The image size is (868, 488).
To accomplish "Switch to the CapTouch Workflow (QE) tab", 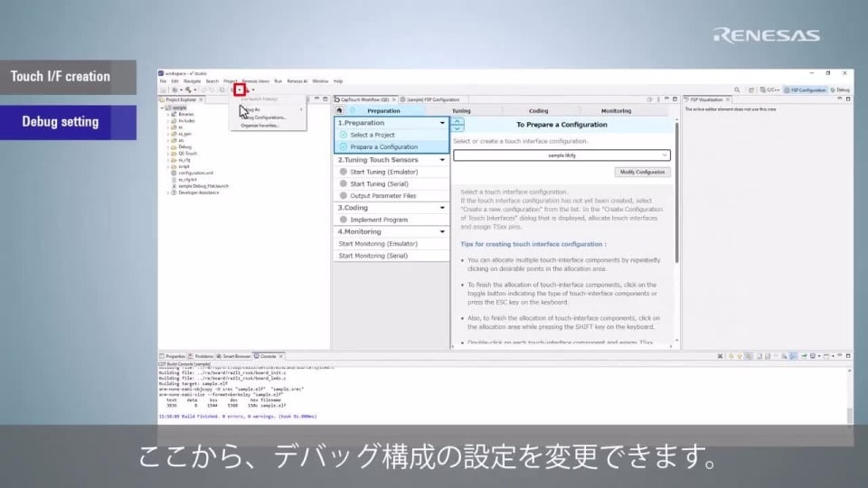I will tap(364, 99).
